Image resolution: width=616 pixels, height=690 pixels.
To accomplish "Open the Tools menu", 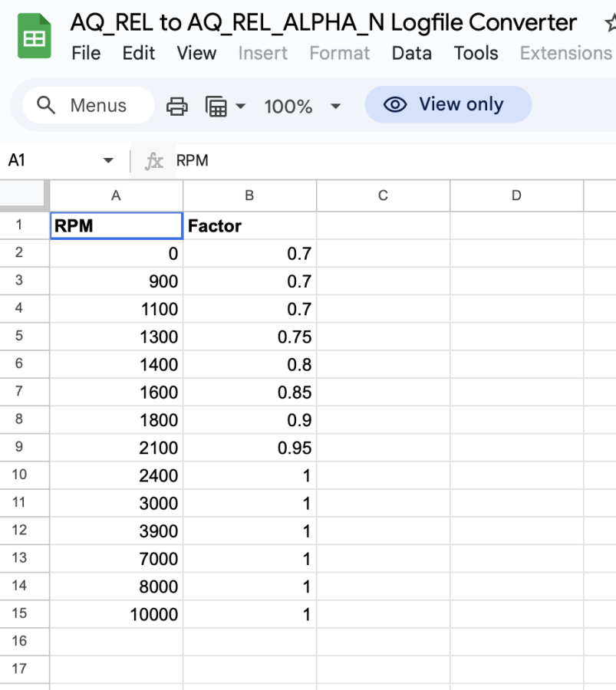I will [476, 53].
